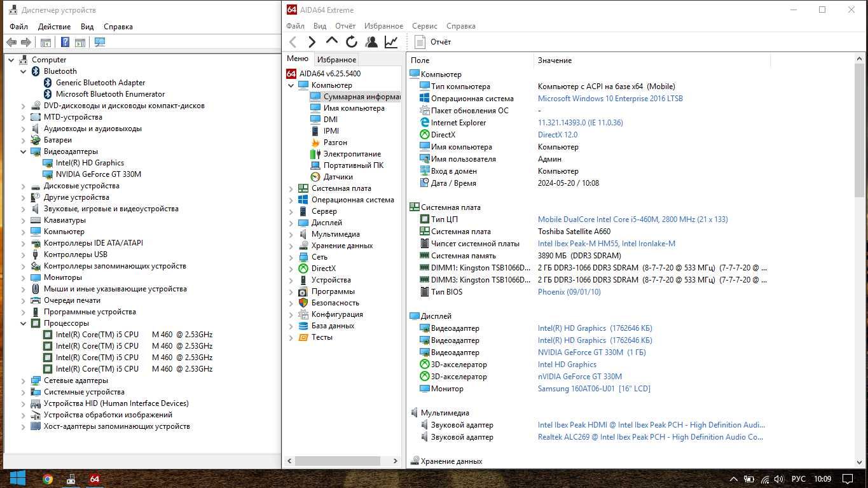Image resolution: width=868 pixels, height=488 pixels.
Task: Click the AIDA64 taskbar icon
Action: [94, 479]
